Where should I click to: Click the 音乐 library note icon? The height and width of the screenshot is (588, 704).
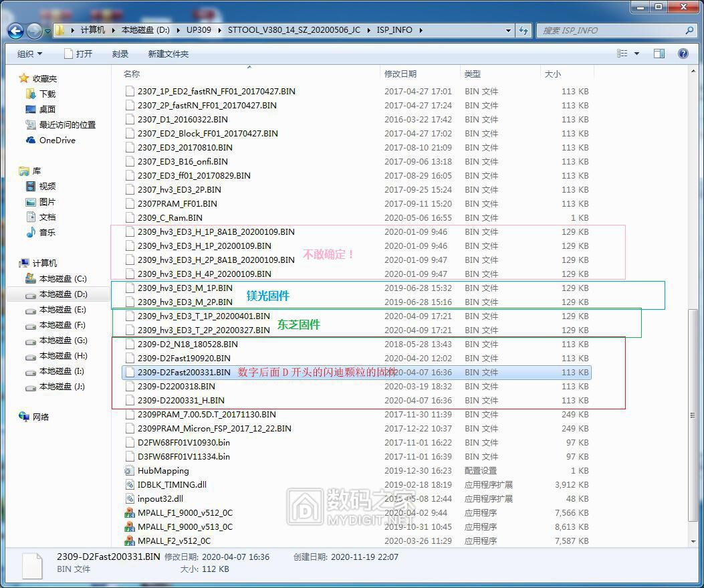click(x=31, y=232)
